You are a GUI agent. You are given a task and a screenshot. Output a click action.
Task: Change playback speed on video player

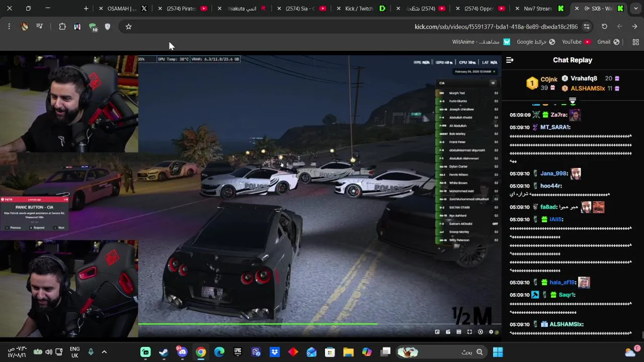click(x=480, y=332)
